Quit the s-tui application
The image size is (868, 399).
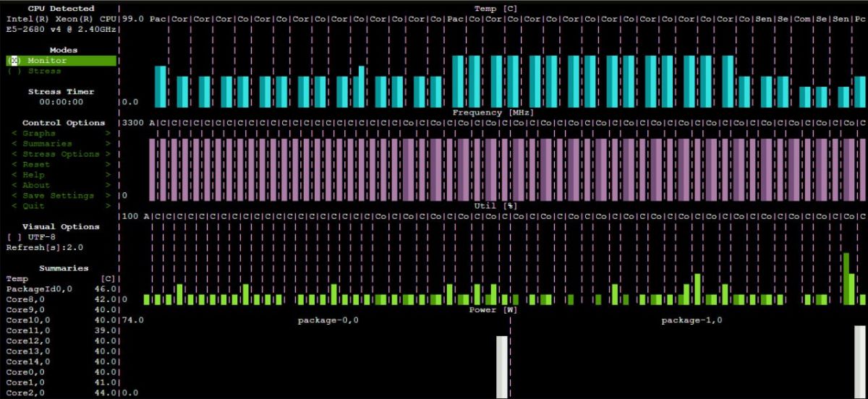(x=33, y=206)
